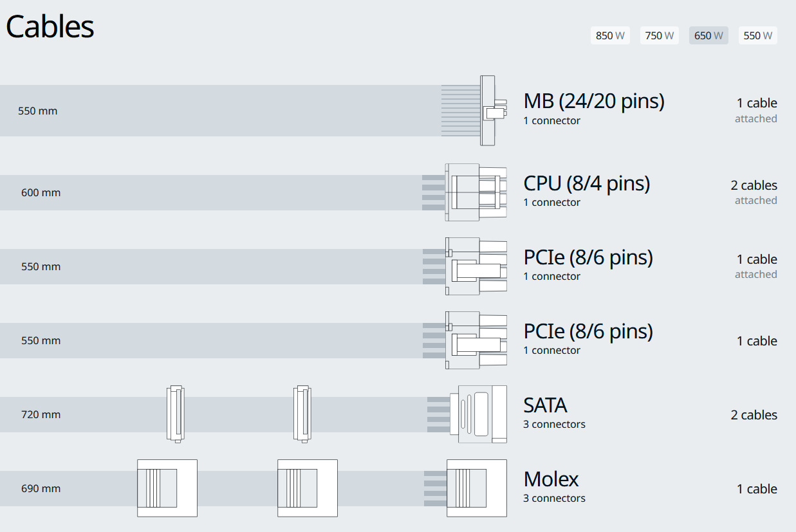The height and width of the screenshot is (532, 796).
Task: Click the MB 24-pin connector icon
Action: [488, 111]
